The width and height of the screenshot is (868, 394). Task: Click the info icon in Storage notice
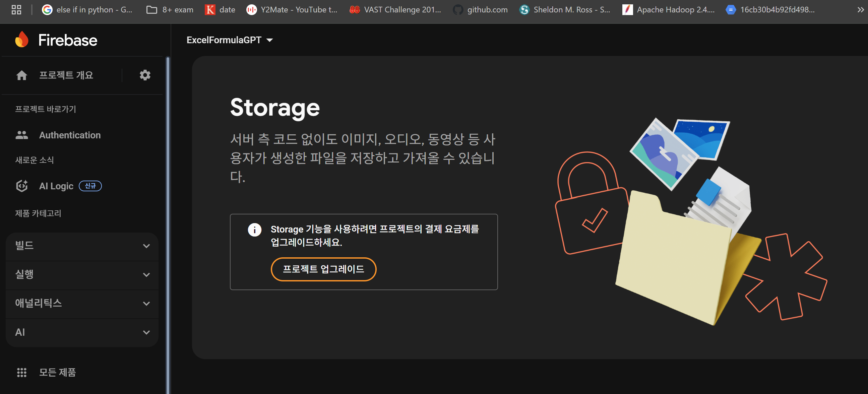pos(255,229)
